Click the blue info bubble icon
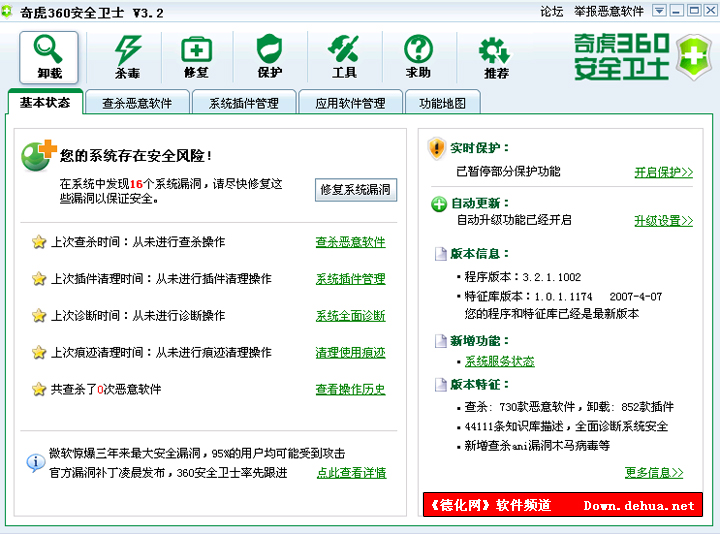Image resolution: width=720 pixels, height=534 pixels. 35,463
